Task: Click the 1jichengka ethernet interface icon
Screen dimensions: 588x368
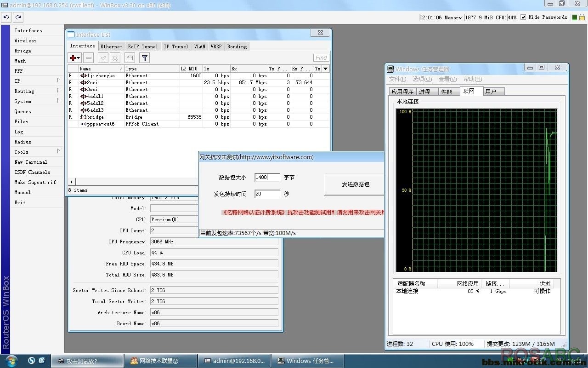Action: [x=83, y=75]
